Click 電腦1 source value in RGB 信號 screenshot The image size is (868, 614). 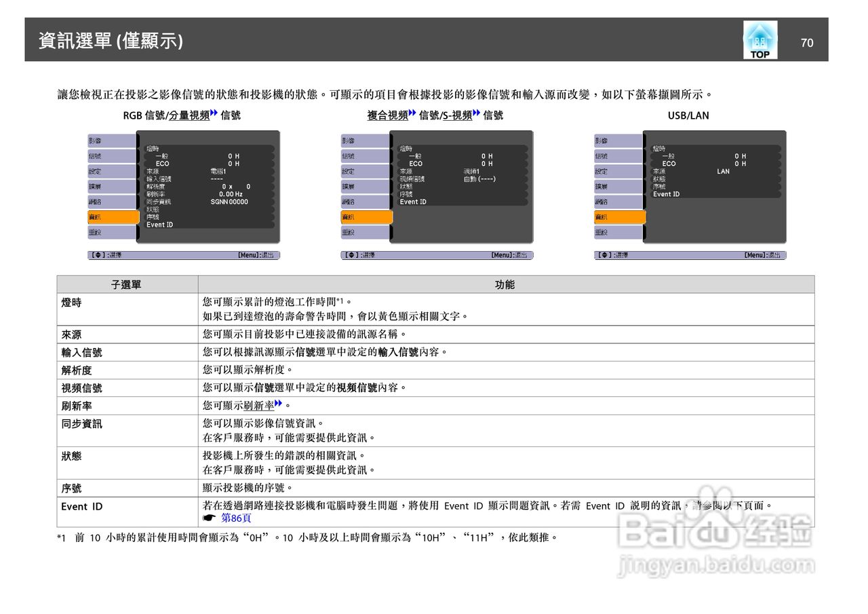point(218,171)
